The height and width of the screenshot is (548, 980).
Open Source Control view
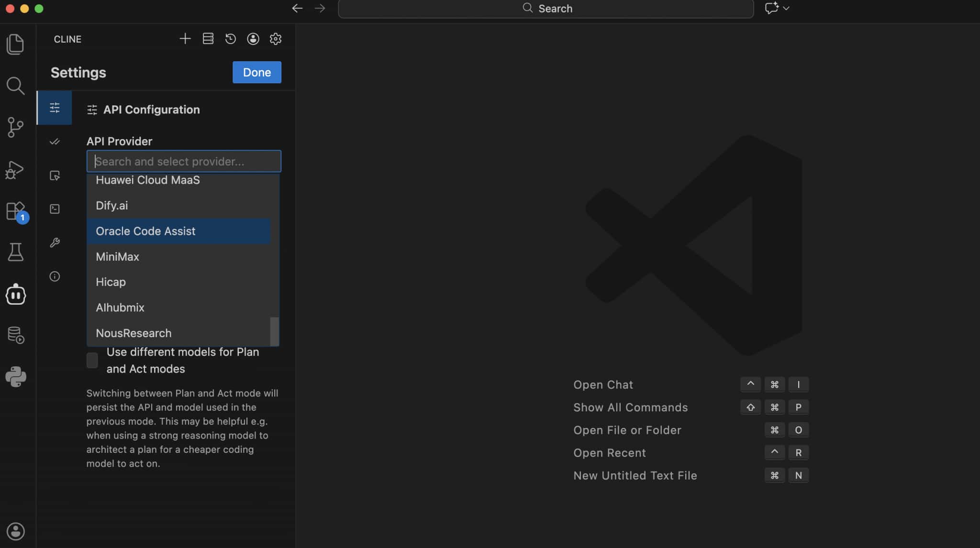tap(15, 127)
